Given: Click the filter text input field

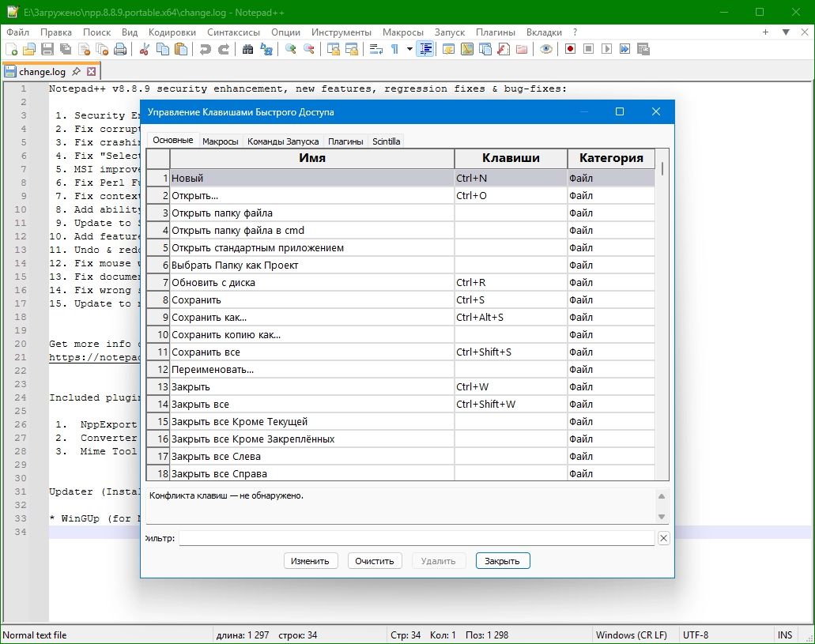Looking at the screenshot, I should pyautogui.click(x=417, y=538).
